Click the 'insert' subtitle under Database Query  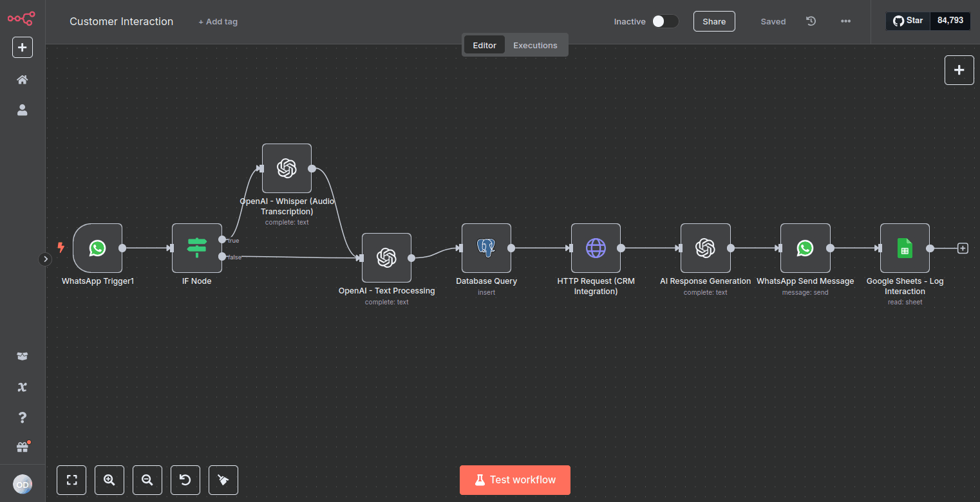[x=486, y=292]
